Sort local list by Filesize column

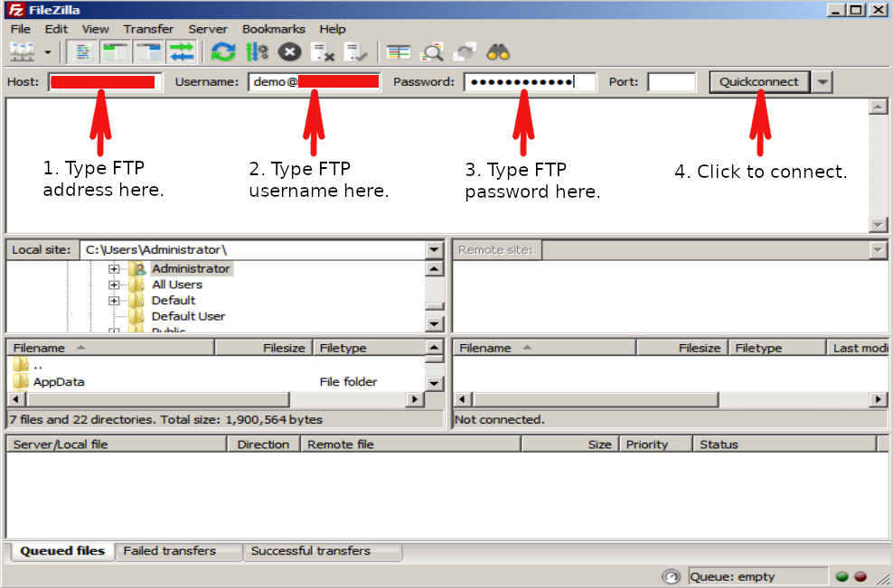point(264,348)
